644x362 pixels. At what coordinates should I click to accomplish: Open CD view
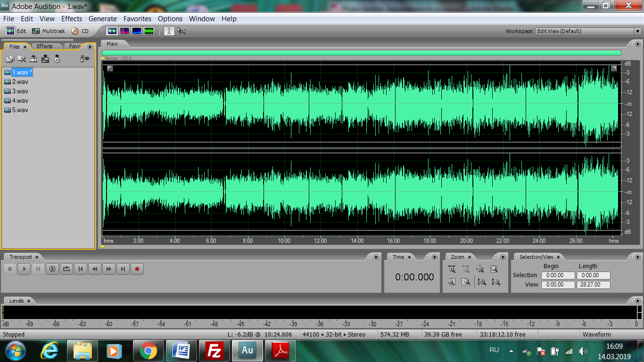click(x=80, y=31)
